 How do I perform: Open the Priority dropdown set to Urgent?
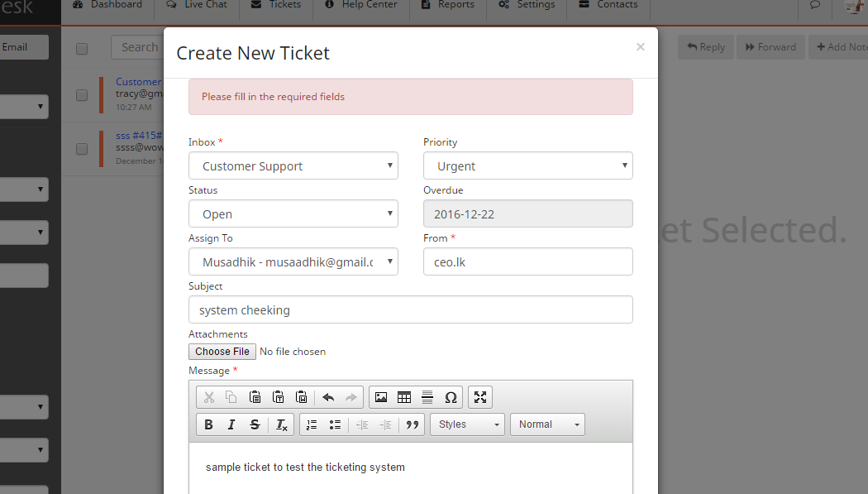[x=528, y=165]
